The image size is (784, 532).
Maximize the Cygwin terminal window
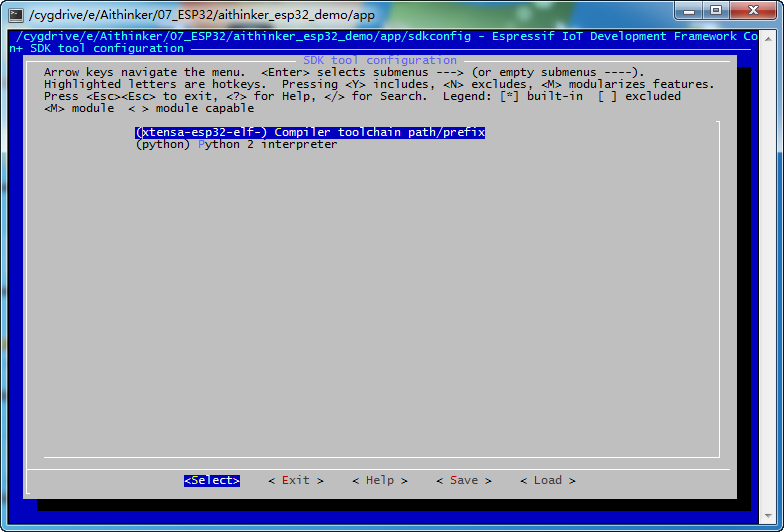tap(716, 10)
